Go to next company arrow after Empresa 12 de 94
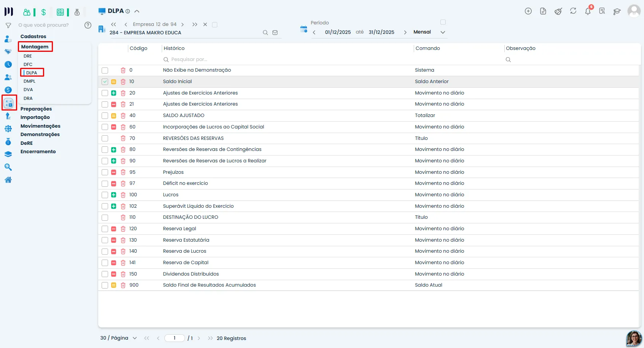This screenshot has width=644, height=348. pyautogui.click(x=183, y=24)
